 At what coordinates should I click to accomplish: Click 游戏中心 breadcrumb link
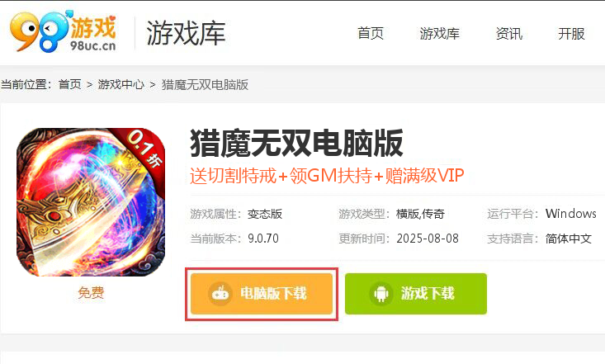click(121, 84)
